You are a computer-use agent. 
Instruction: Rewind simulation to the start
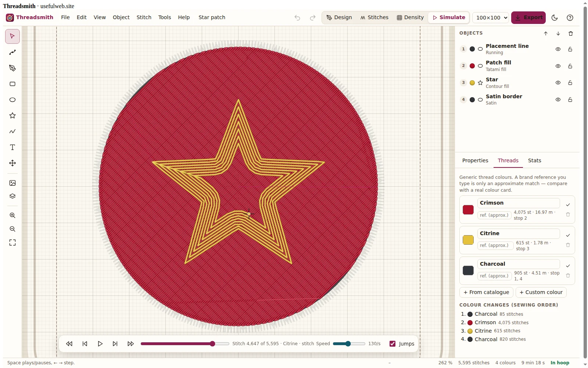(69, 344)
